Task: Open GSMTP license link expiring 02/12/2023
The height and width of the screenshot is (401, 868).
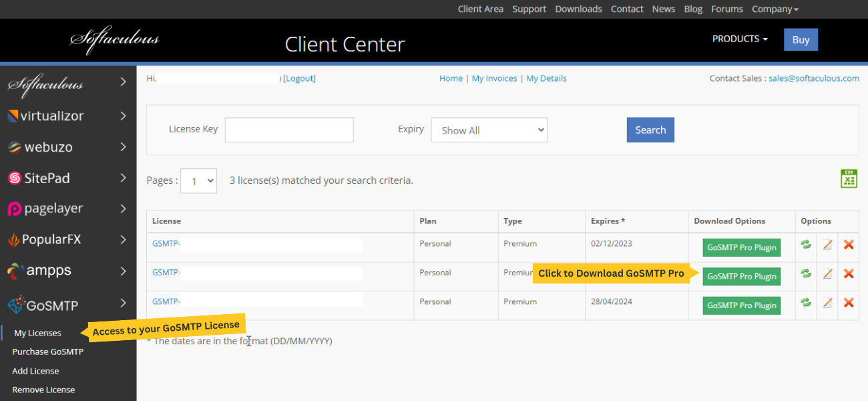Action: [166, 243]
